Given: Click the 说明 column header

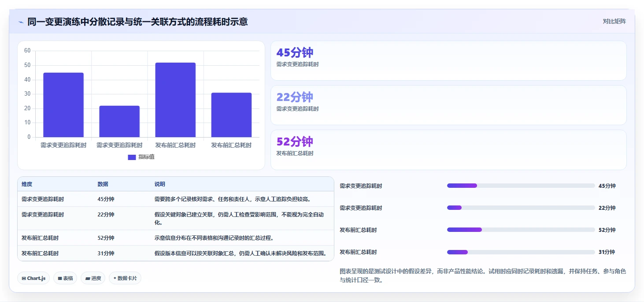Looking at the screenshot, I should coord(160,184).
